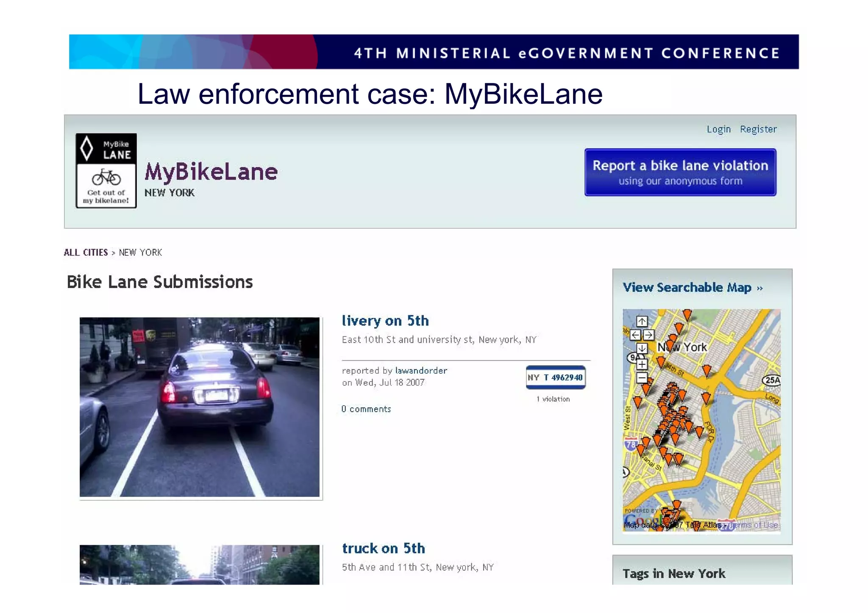This screenshot has height=613, width=868.
Task: Click the 'on Wed, Jul 18 2007' date
Action: click(383, 383)
